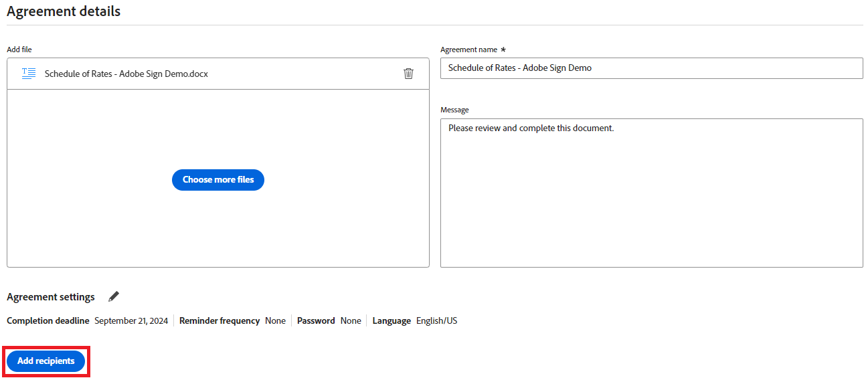868x380 pixels.
Task: Focus the Agreement name input field
Action: click(651, 68)
